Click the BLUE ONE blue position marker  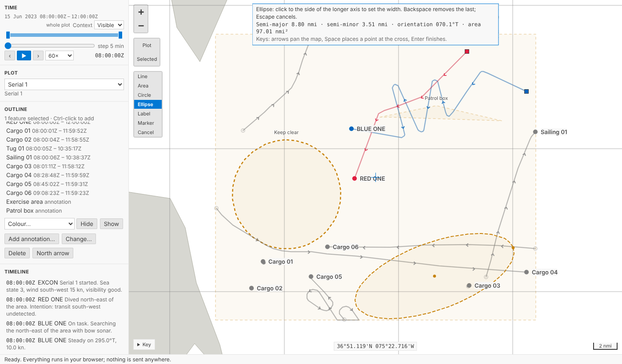click(x=351, y=129)
